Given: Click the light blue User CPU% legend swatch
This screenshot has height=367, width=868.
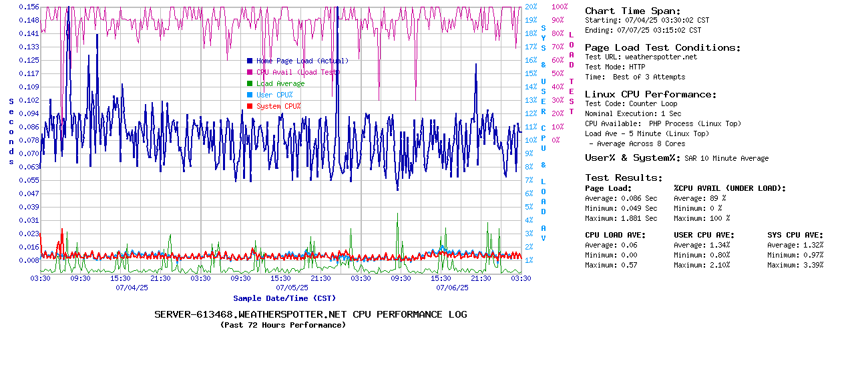Looking at the screenshot, I should tap(250, 95).
